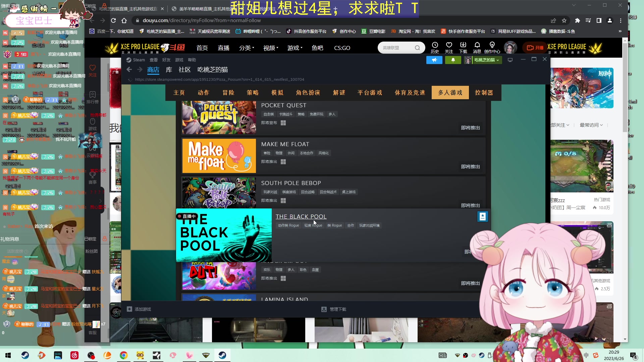Open Douyu download icon

pyautogui.click(x=463, y=45)
